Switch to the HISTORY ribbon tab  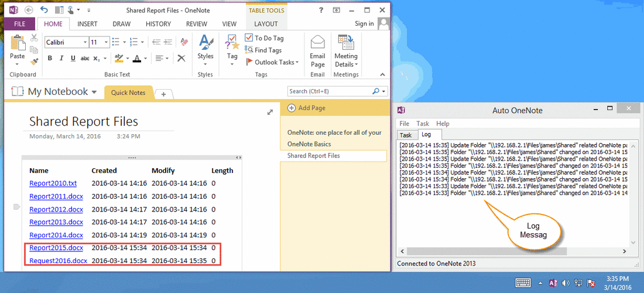158,24
